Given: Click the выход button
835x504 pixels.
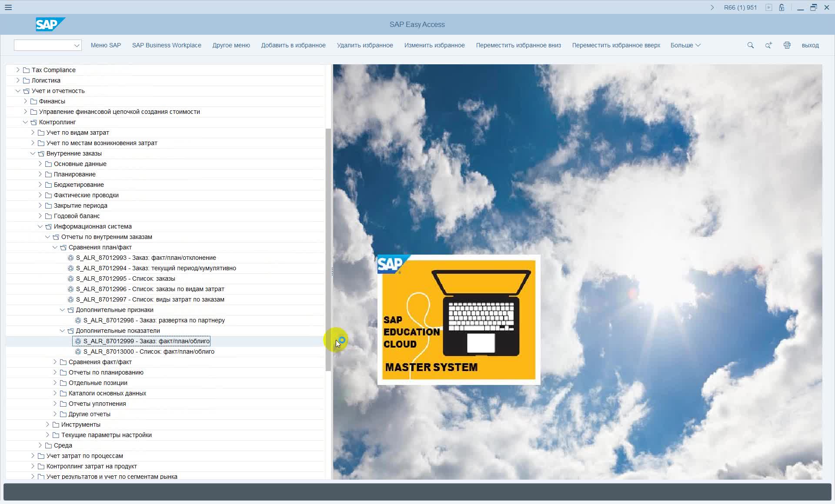Looking at the screenshot, I should [810, 45].
